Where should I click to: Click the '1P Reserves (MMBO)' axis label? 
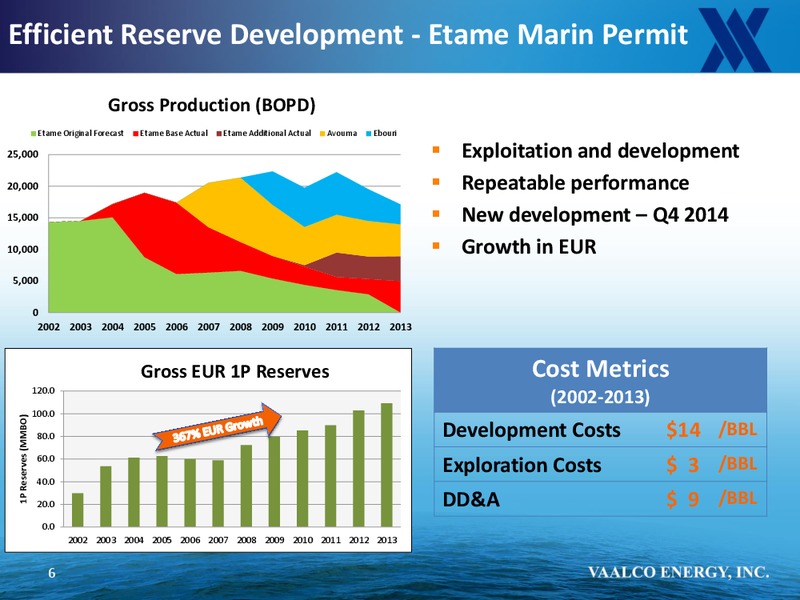pos(23,459)
